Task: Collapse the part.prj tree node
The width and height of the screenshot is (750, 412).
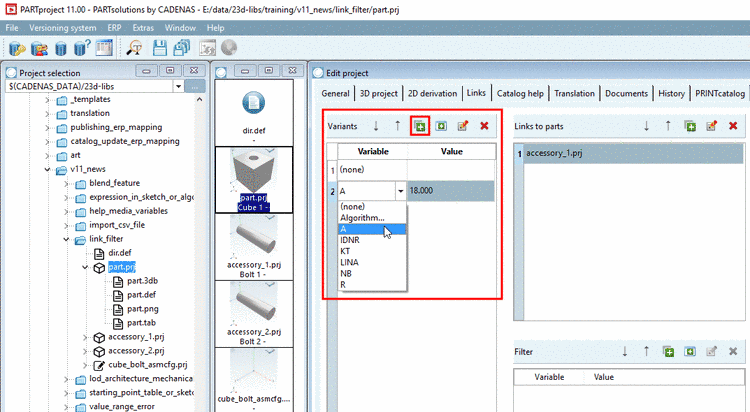Action: pyautogui.click(x=85, y=267)
